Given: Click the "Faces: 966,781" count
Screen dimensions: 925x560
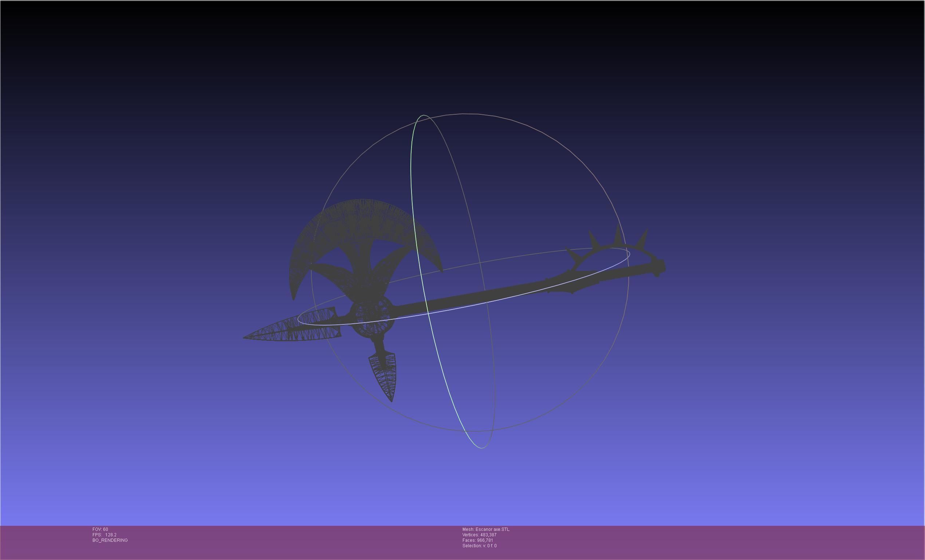Looking at the screenshot, I should click(477, 540).
